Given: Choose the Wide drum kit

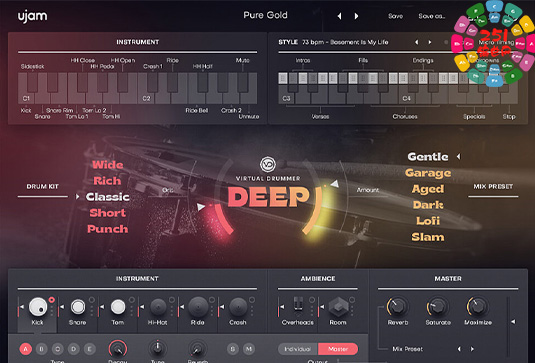Looking at the screenshot, I should click(107, 165).
